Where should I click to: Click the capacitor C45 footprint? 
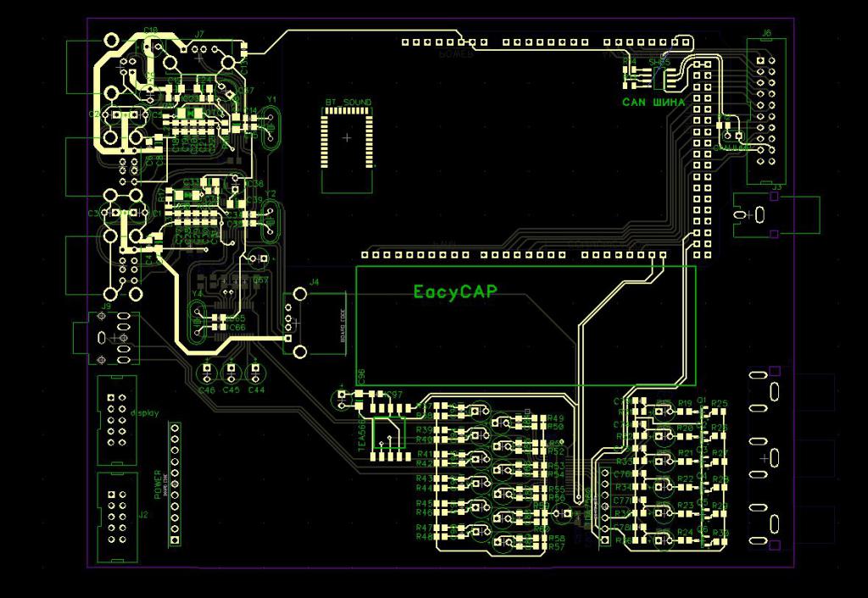point(230,372)
